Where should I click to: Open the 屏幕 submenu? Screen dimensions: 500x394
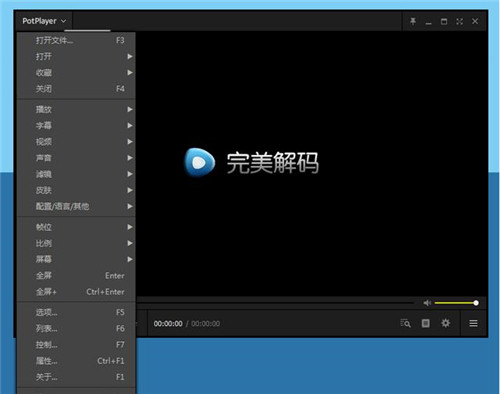click(76, 259)
